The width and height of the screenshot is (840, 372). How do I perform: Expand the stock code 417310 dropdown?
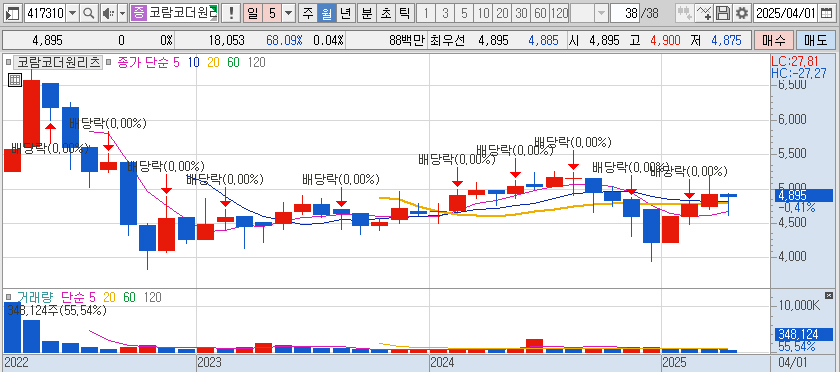pos(73,13)
